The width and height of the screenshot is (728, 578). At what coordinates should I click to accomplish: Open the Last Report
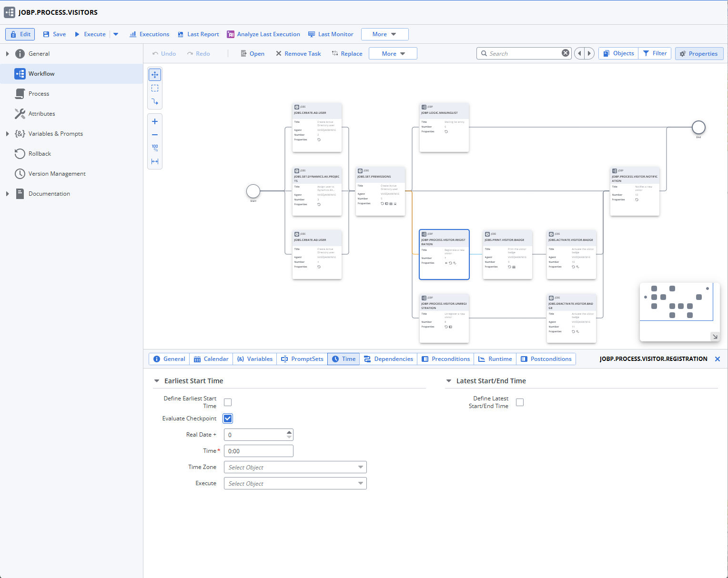(x=198, y=34)
